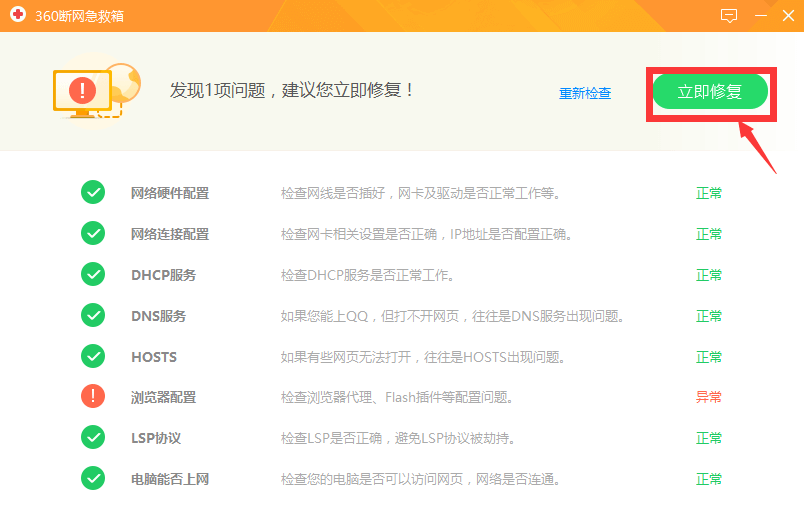Click the 正常 status of 网络连接配置

coord(709,234)
